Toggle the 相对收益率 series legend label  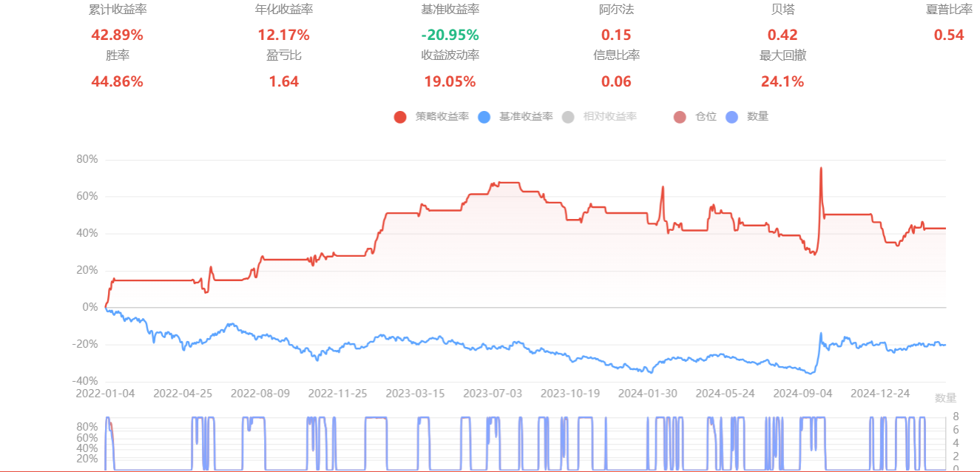tap(609, 116)
